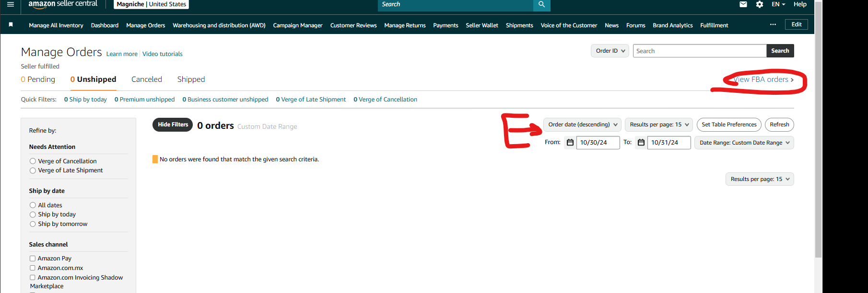Apply Business customer unshipped quick filter
Screen dimensions: 868x293
click(225, 100)
